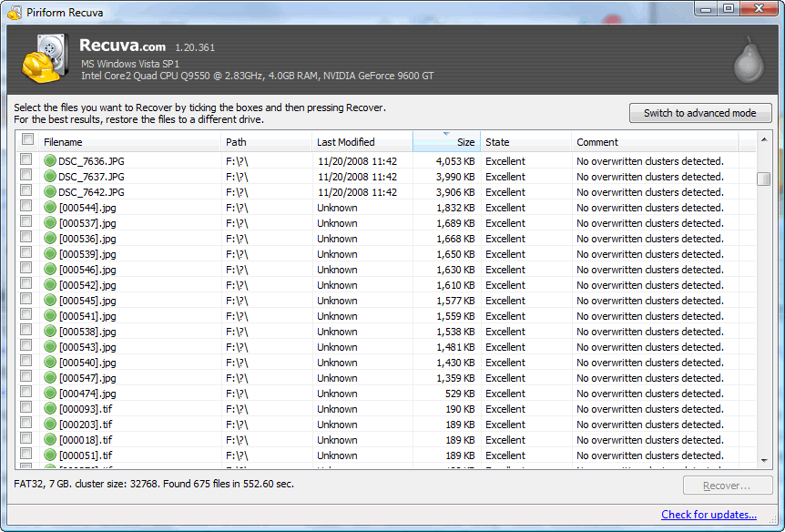Minimize the Piriform Recuva window
The image size is (785, 532).
click(707, 9)
